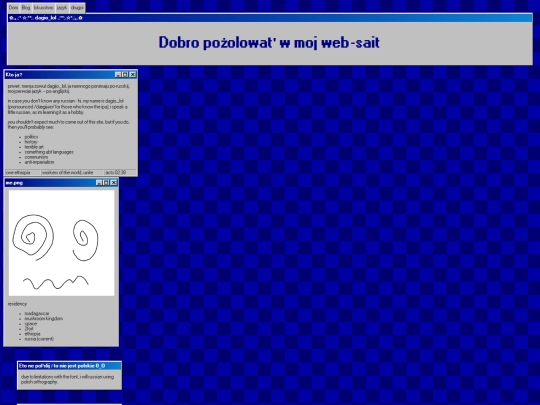Select "ethiopia" in the residency list
Screen dimensions: 540x405
pos(32,334)
